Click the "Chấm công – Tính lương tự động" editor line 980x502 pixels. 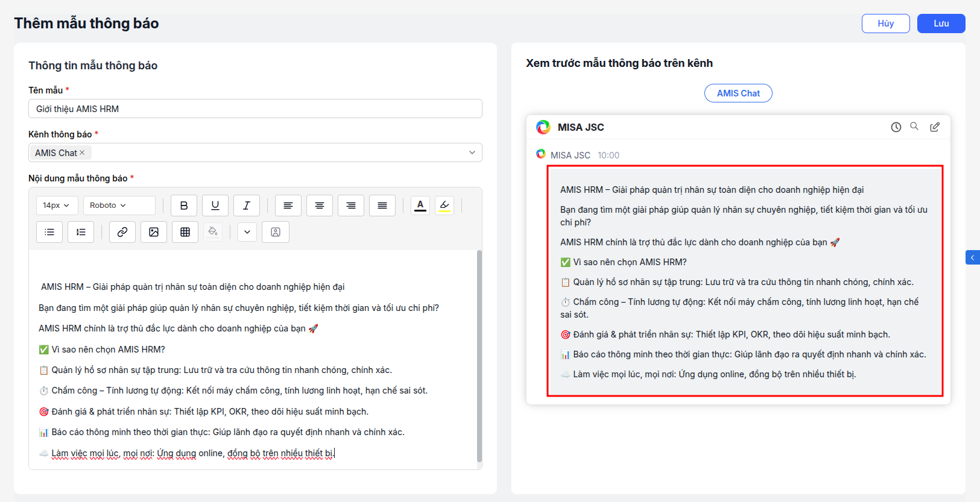(x=233, y=391)
